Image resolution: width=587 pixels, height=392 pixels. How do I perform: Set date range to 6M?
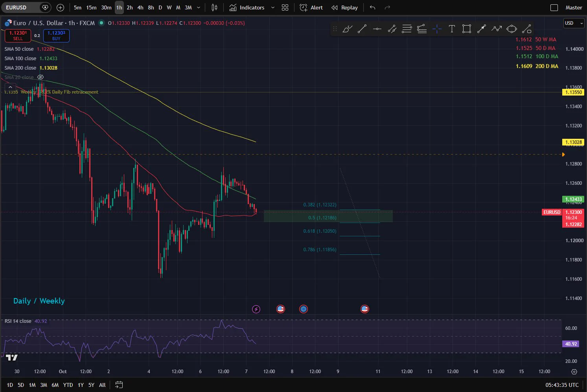click(55, 385)
